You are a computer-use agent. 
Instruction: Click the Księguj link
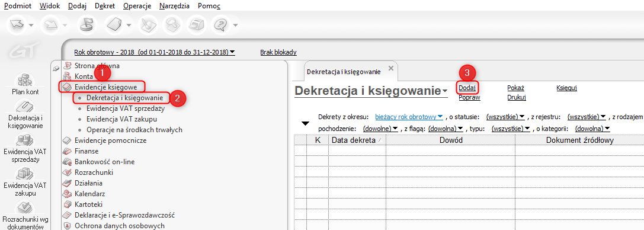coord(567,88)
